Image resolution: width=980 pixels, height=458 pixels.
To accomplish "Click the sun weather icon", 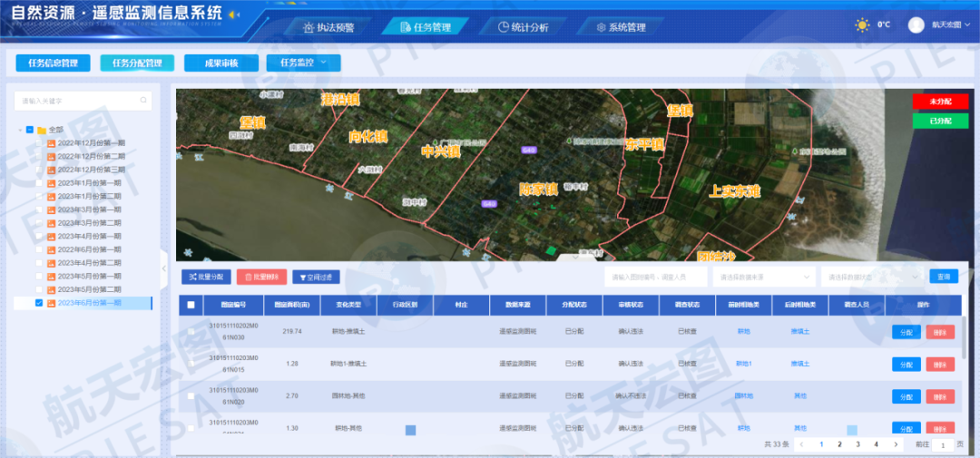I will (x=862, y=25).
